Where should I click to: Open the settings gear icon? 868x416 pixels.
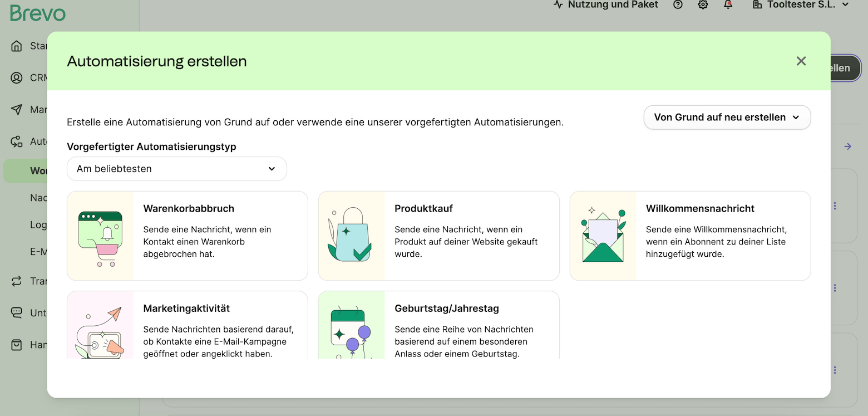click(703, 5)
